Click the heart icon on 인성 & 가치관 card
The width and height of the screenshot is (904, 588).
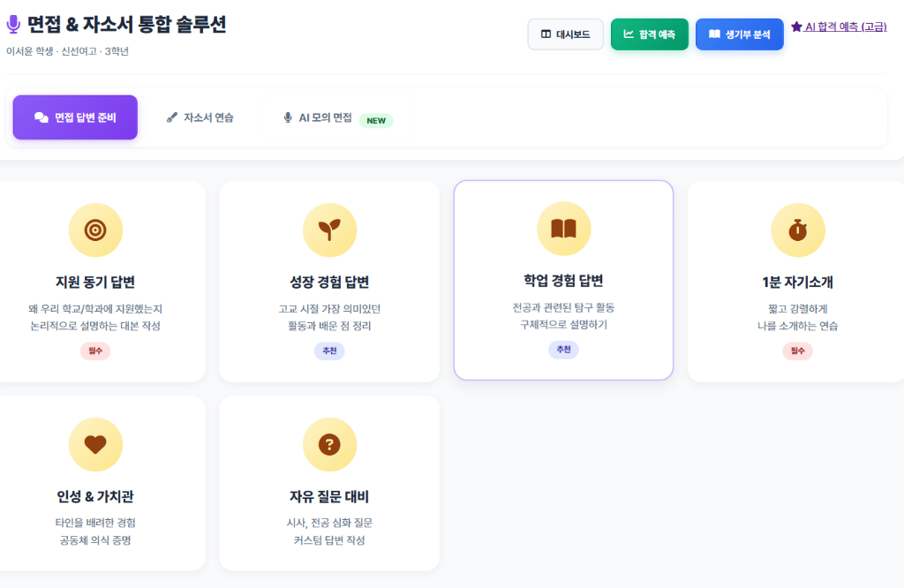point(95,445)
